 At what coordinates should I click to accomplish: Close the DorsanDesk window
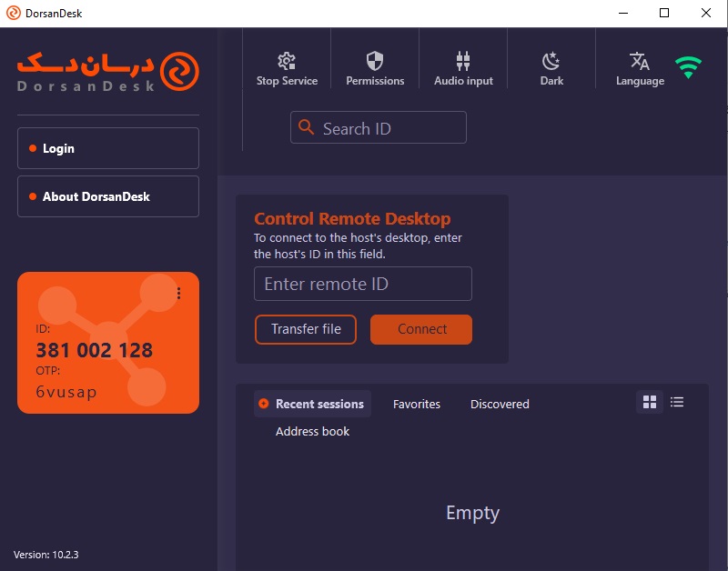pos(706,13)
